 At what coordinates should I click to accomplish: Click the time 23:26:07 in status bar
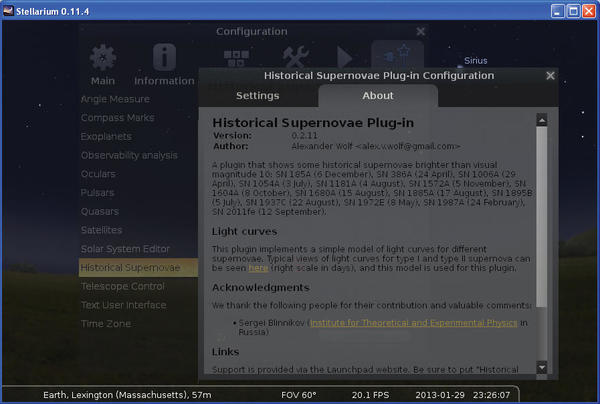pyautogui.click(x=491, y=395)
